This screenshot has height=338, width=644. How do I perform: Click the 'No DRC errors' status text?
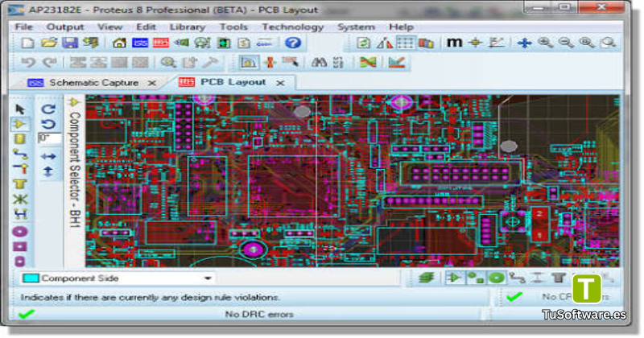pyautogui.click(x=259, y=315)
